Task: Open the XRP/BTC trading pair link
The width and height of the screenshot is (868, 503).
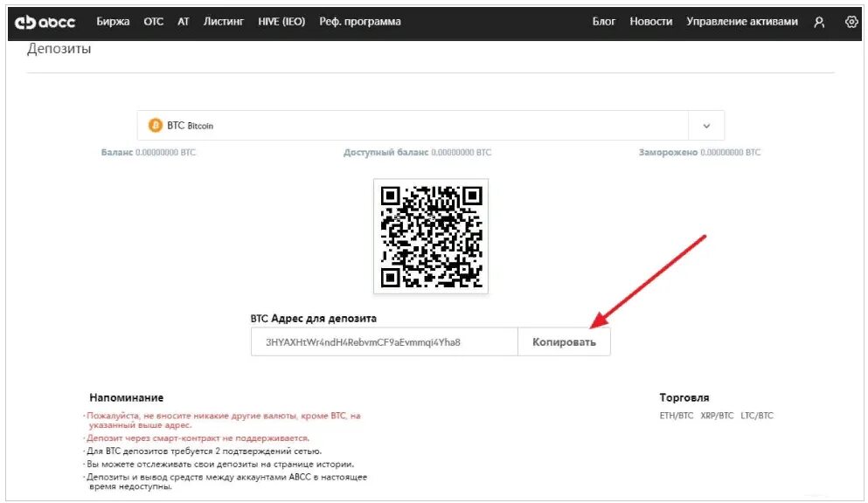Action: [717, 416]
